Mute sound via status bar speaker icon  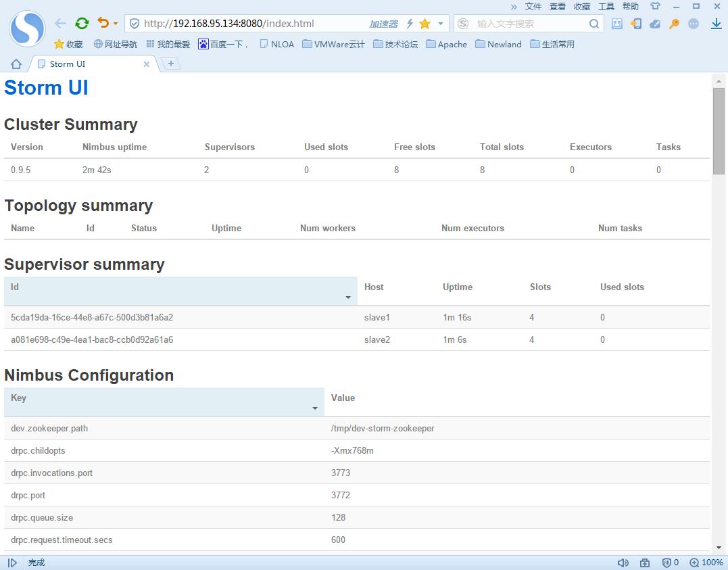[x=623, y=563]
